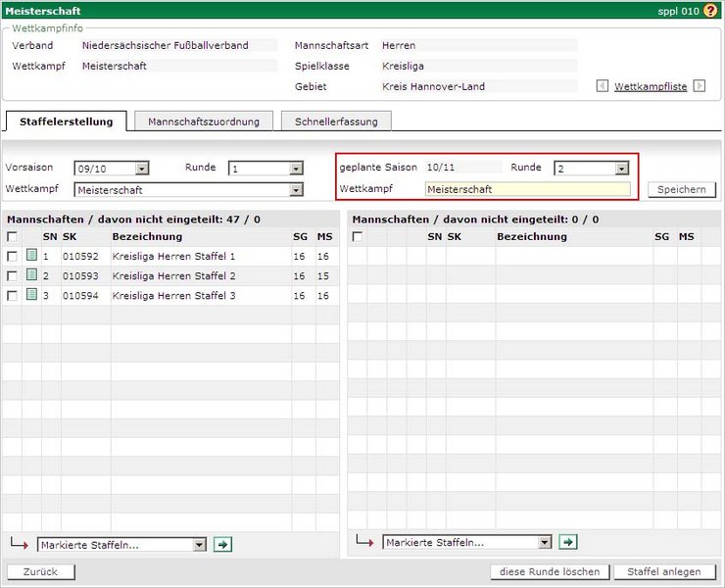Screen dimensions: 725x588
Task: Check the box for Staffel 1 row
Action: point(12,256)
